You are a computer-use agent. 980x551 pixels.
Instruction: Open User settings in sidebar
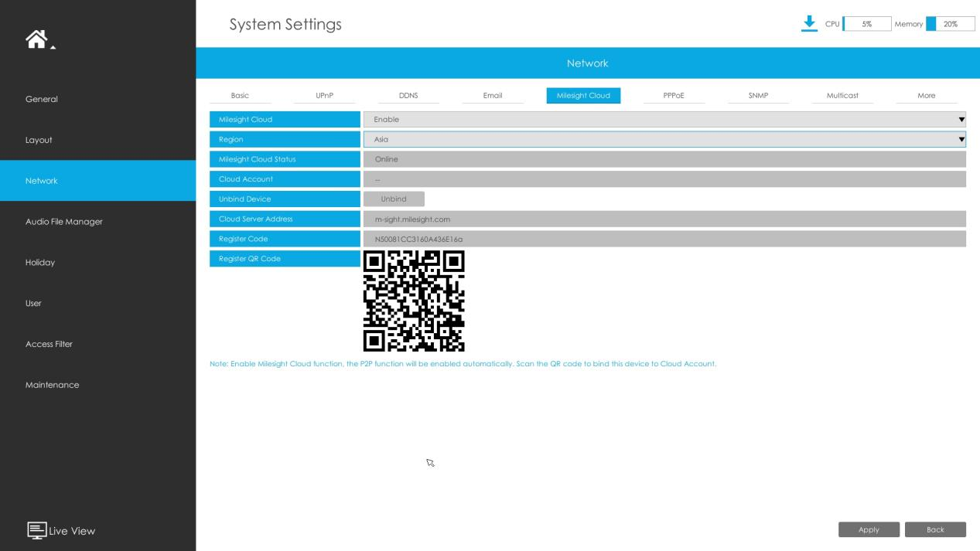[x=97, y=303]
